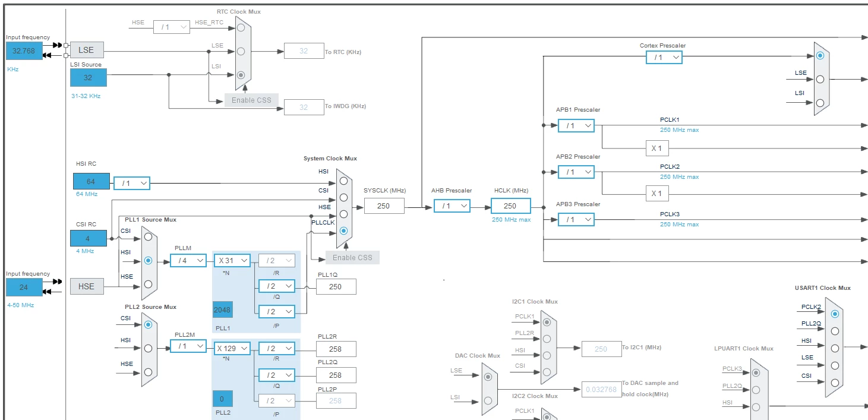Select HSI in USART1 Clock Mux

click(835, 348)
